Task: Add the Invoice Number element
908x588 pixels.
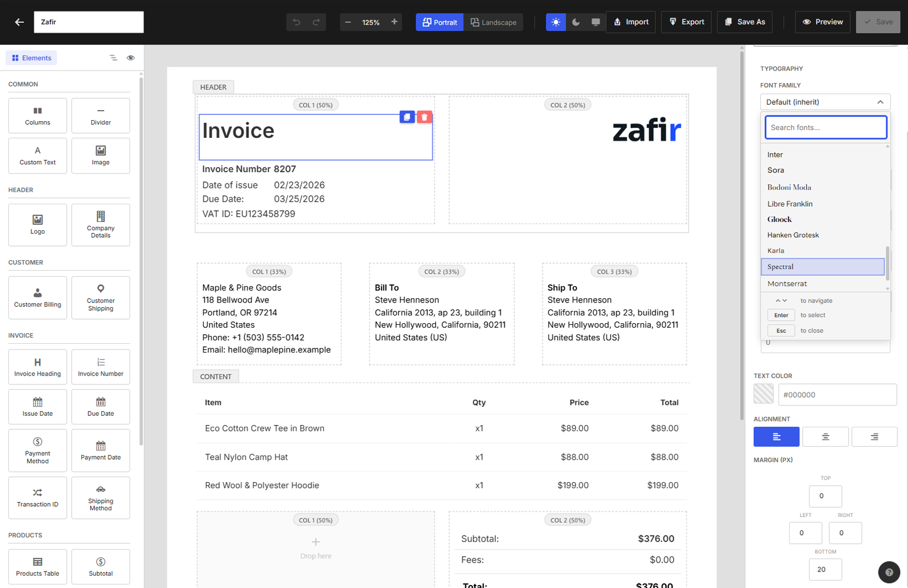Action: click(x=101, y=367)
